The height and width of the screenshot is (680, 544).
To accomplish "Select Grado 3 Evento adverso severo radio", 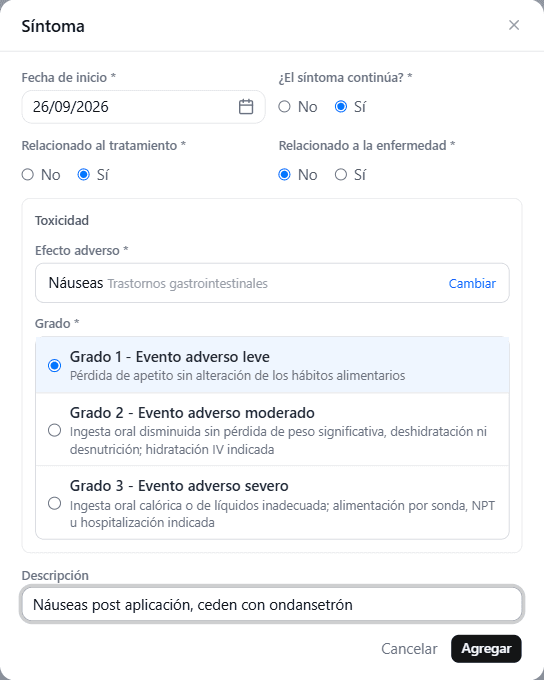I will [x=54, y=503].
